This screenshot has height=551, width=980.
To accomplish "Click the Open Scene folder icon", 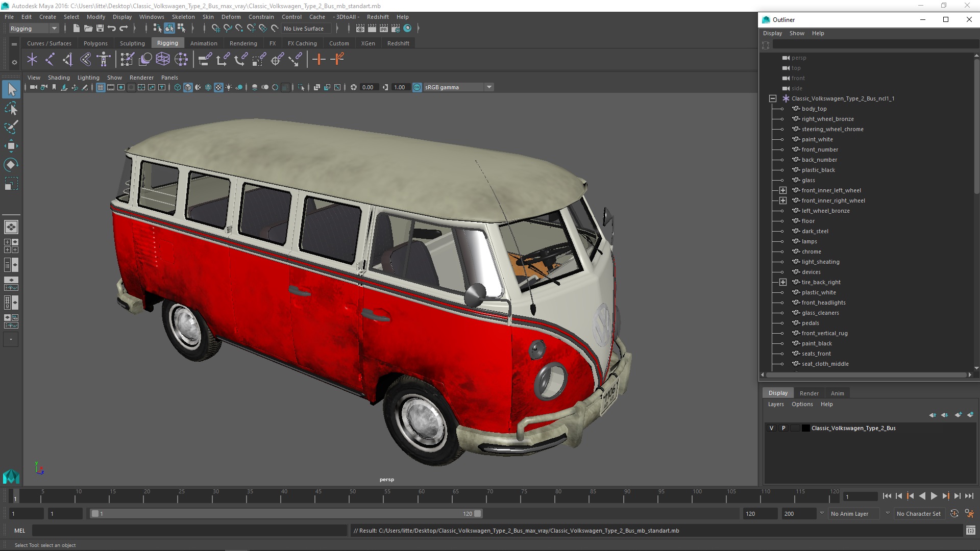I will coord(88,29).
